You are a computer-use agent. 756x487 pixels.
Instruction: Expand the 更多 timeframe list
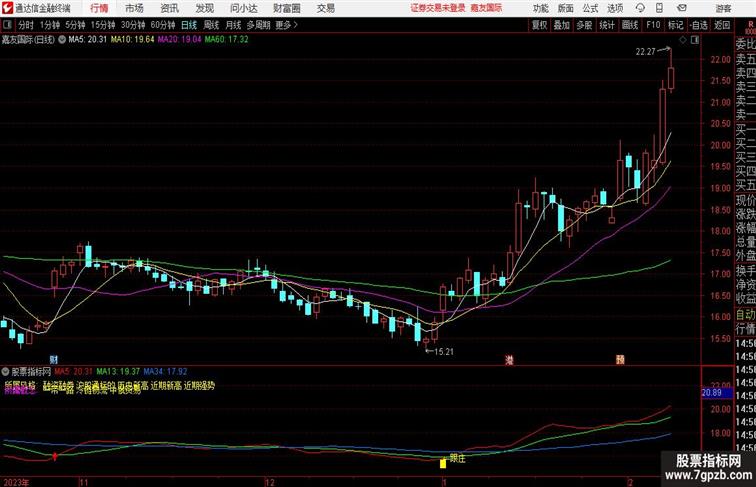click(x=287, y=25)
